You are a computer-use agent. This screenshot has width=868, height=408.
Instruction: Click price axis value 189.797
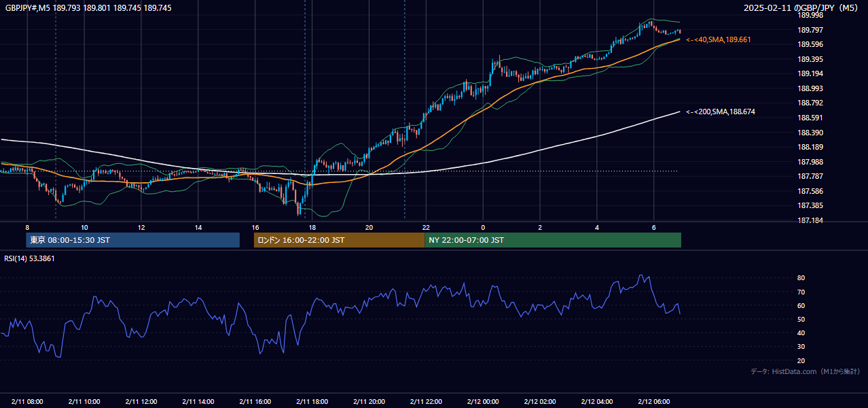coord(810,30)
